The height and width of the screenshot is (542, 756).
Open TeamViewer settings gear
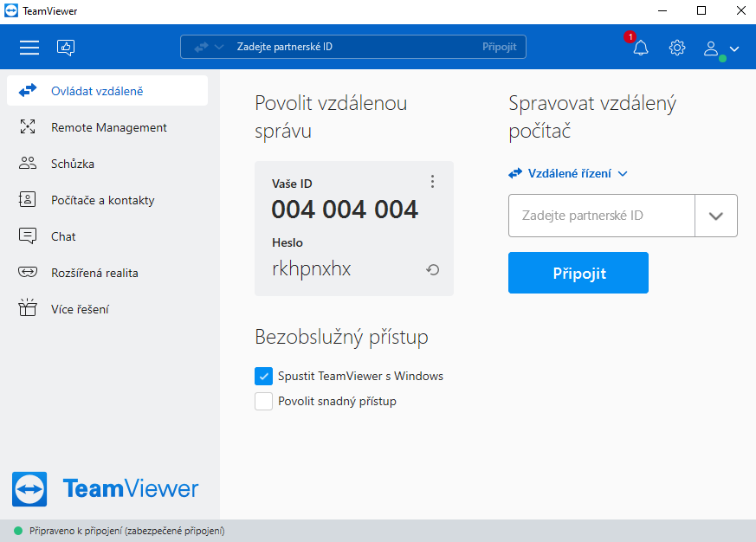pyautogui.click(x=676, y=48)
